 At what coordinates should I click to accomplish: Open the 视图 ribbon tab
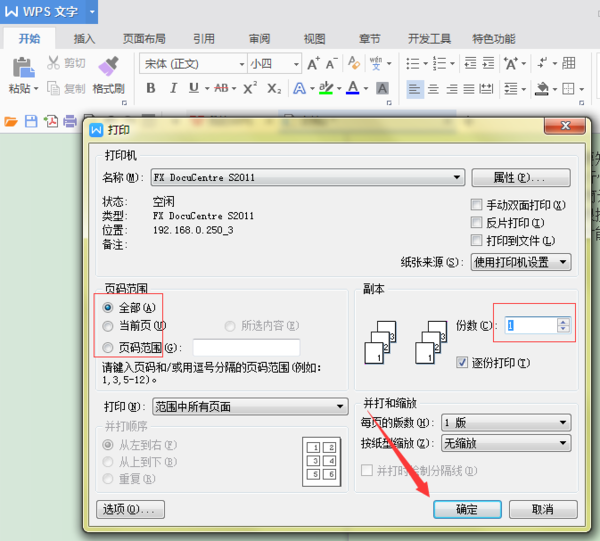point(315,39)
